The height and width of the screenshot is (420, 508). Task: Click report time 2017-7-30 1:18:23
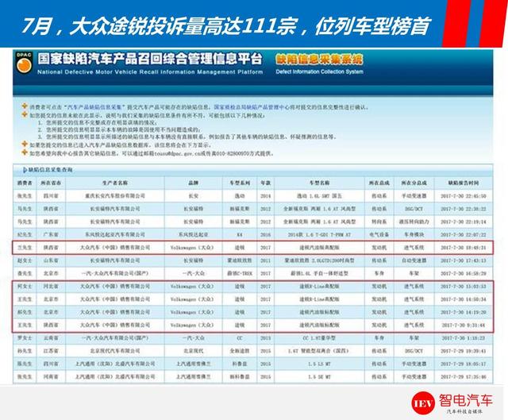click(x=464, y=338)
